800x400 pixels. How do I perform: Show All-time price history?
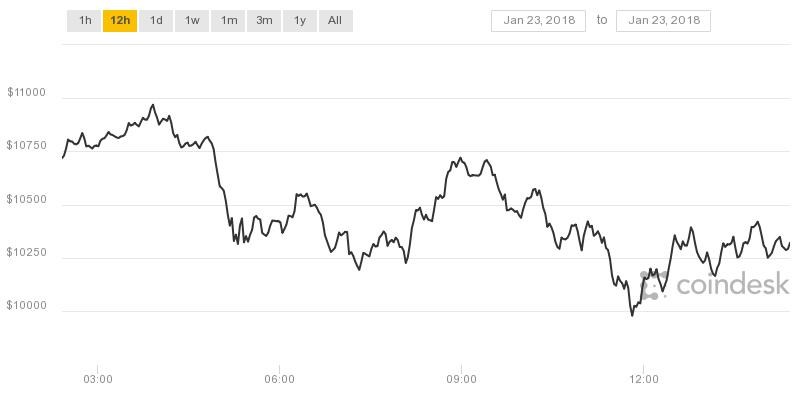[x=335, y=20]
